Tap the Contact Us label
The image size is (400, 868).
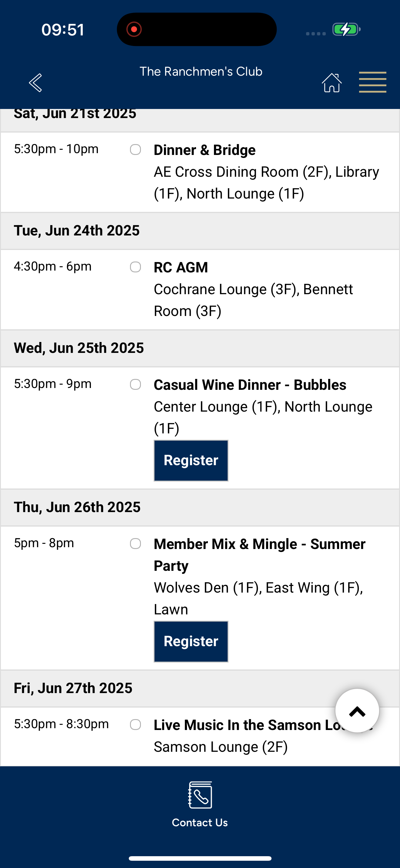click(x=200, y=823)
